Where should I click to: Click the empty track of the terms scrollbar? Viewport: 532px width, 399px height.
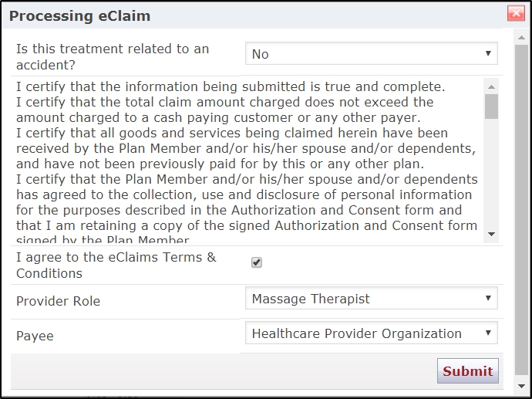pyautogui.click(x=491, y=173)
